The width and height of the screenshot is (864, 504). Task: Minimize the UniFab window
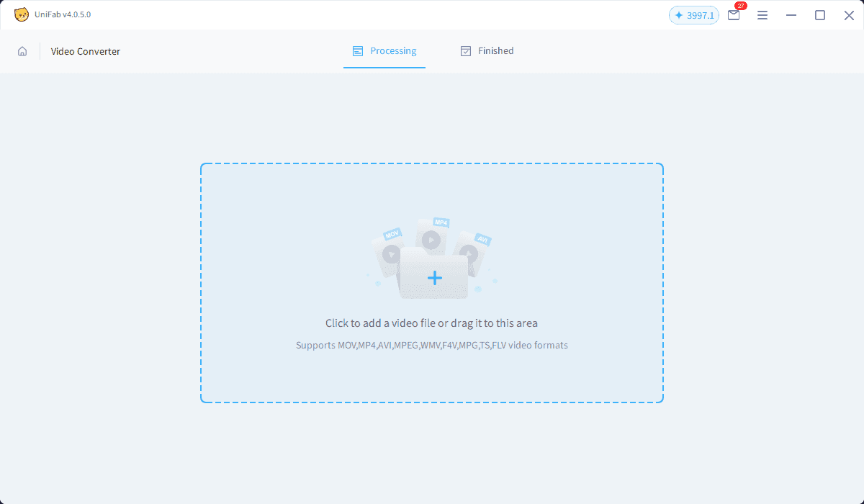(791, 15)
